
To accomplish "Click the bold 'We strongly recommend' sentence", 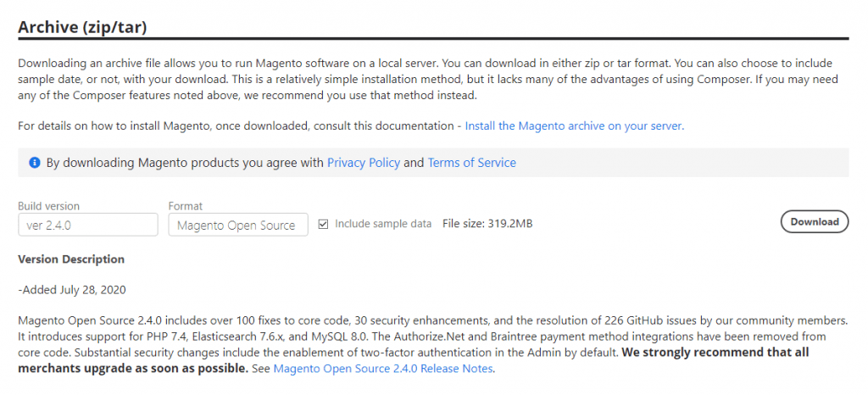I will [x=413, y=360].
